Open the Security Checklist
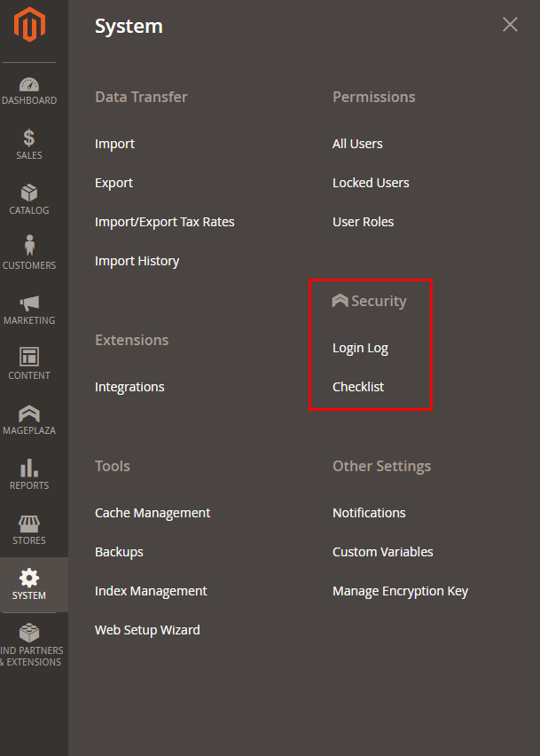Viewport: 540px width, 756px height. pos(358,387)
